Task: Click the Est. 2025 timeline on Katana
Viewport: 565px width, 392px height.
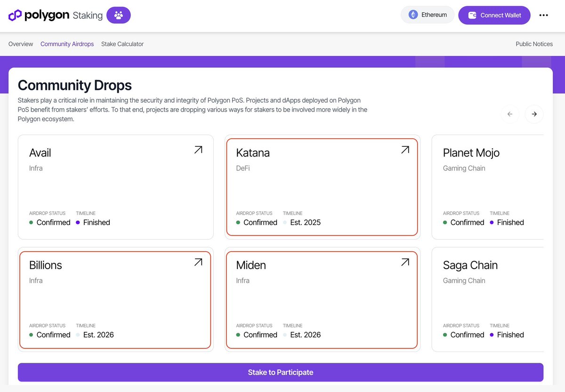Action: click(306, 223)
